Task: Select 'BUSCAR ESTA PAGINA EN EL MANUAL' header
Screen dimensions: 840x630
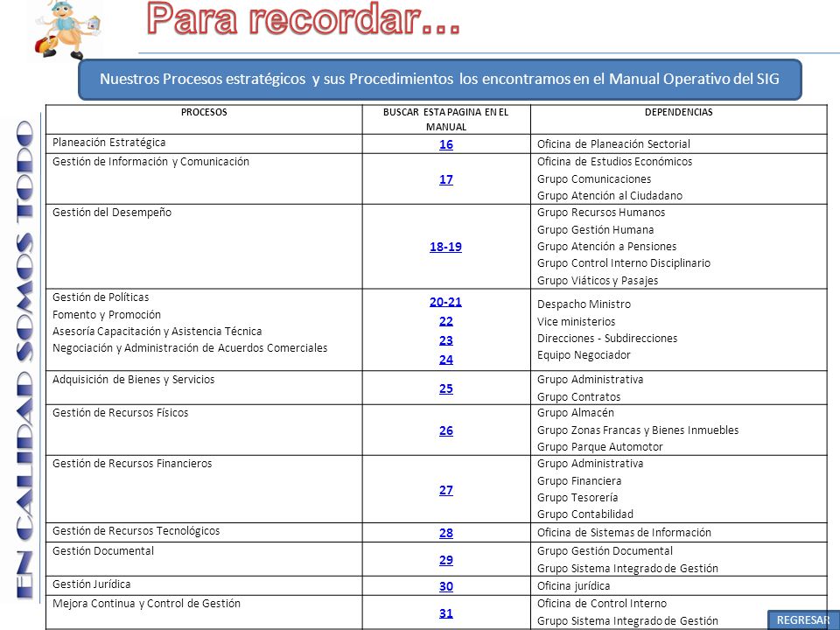Action: [x=445, y=120]
